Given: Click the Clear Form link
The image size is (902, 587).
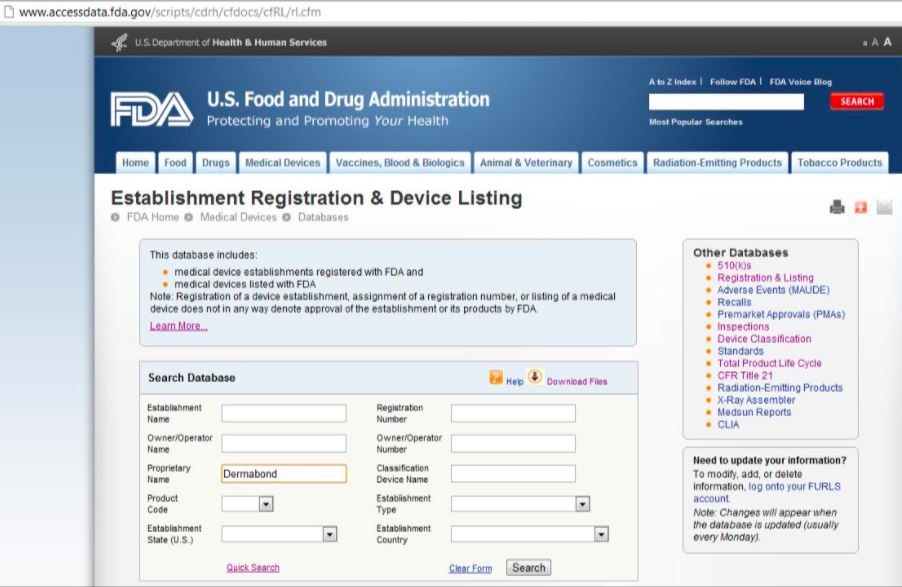Looking at the screenshot, I should click(x=470, y=569).
